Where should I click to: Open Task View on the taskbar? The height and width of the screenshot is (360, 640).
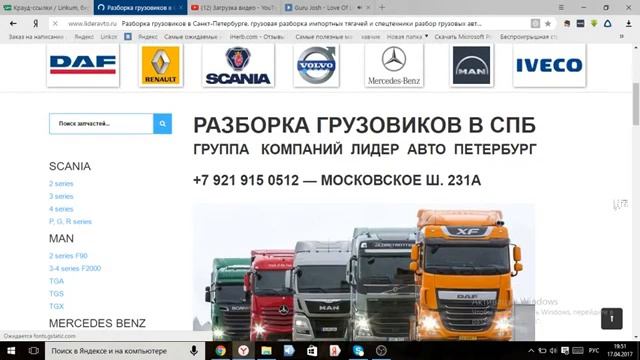(33, 351)
